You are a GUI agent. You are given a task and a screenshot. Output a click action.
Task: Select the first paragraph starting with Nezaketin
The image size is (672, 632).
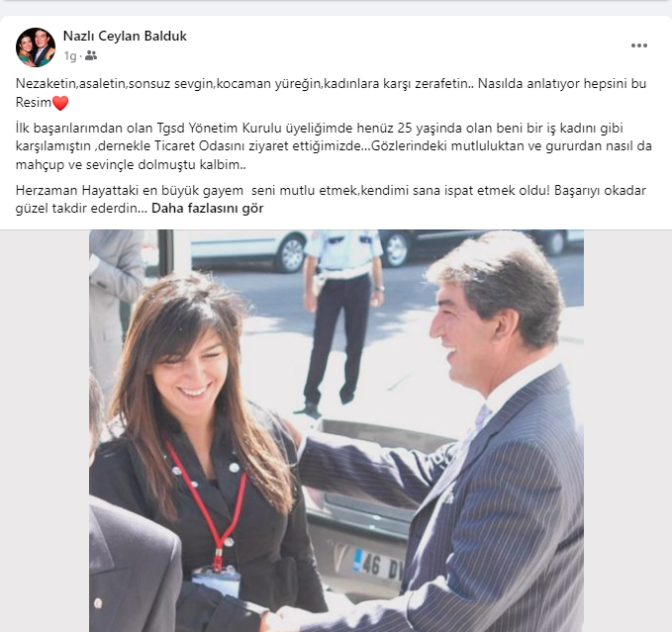point(331,93)
